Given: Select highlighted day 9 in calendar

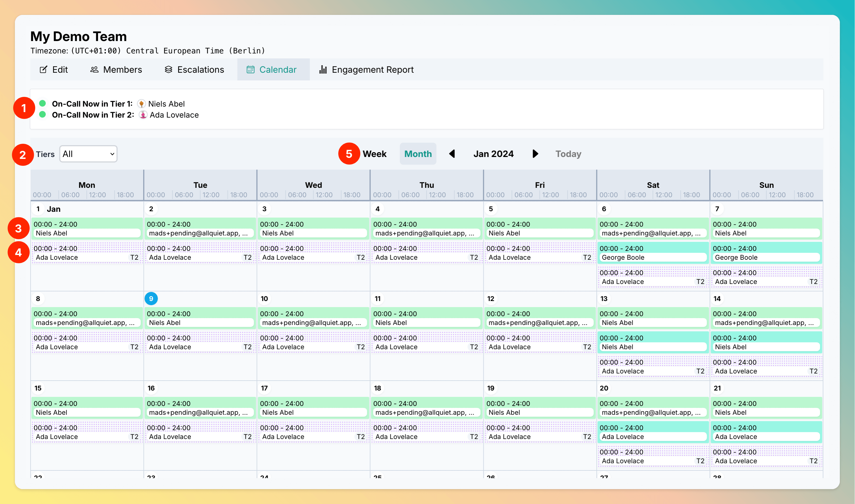Looking at the screenshot, I should click(x=151, y=299).
